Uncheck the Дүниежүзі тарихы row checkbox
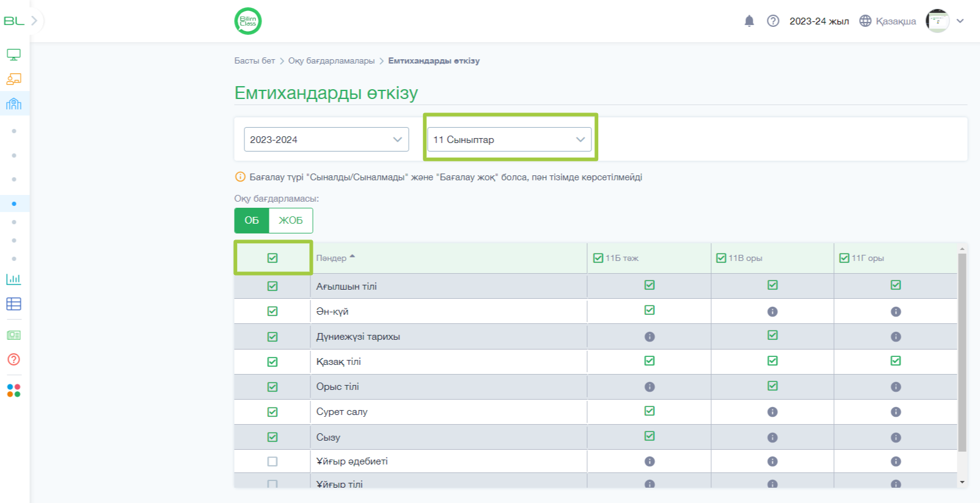 tap(272, 337)
